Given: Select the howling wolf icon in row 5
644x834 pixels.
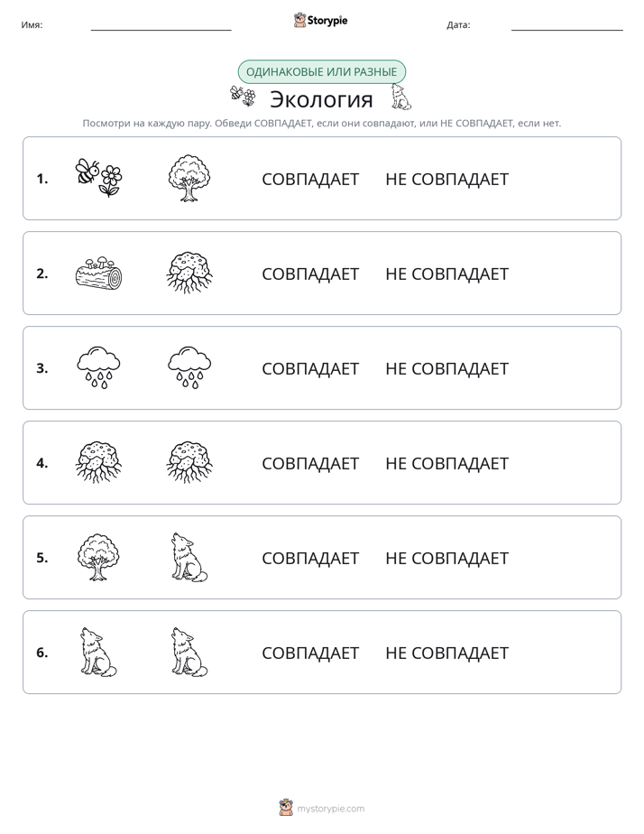Looking at the screenshot, I should click(x=189, y=557).
